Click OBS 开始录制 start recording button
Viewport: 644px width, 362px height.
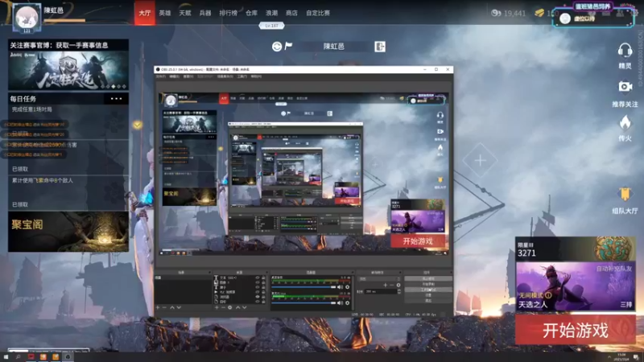pyautogui.click(x=428, y=284)
